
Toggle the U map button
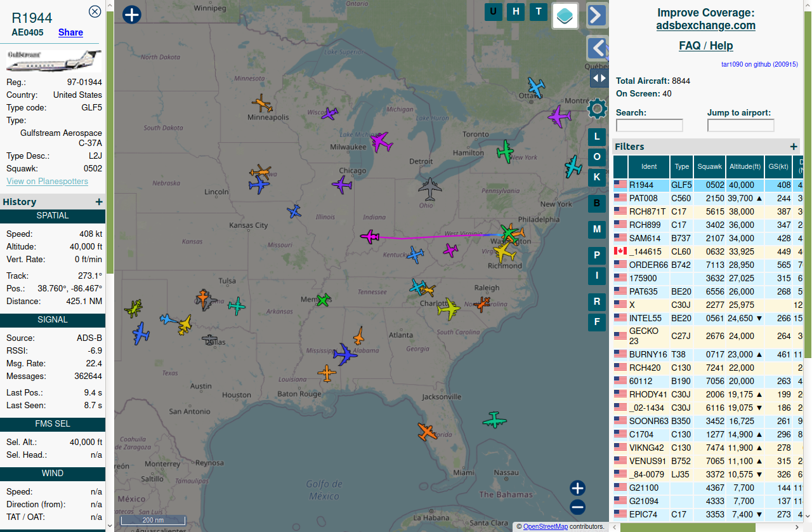(x=494, y=11)
